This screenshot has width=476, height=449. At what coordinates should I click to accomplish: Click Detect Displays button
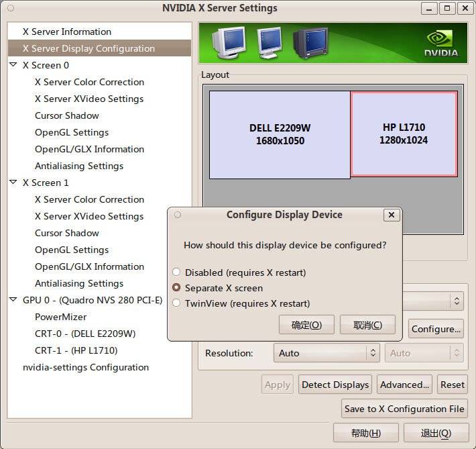tap(335, 385)
